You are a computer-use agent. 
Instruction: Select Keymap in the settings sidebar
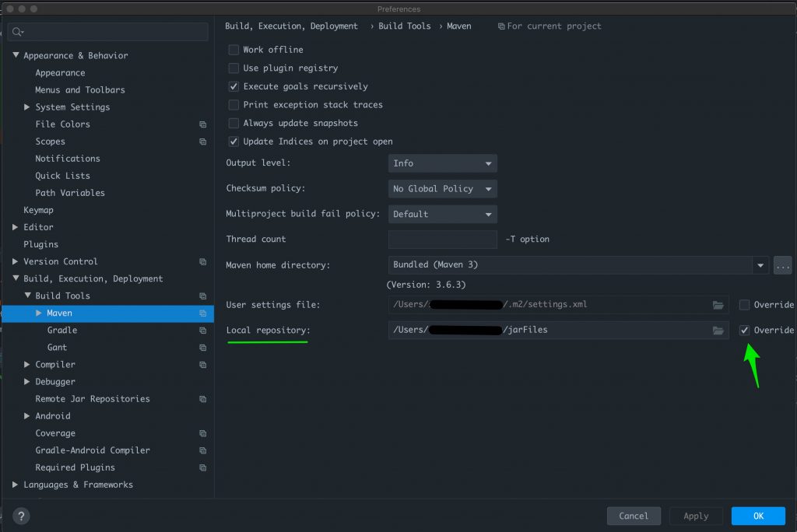pos(37,210)
